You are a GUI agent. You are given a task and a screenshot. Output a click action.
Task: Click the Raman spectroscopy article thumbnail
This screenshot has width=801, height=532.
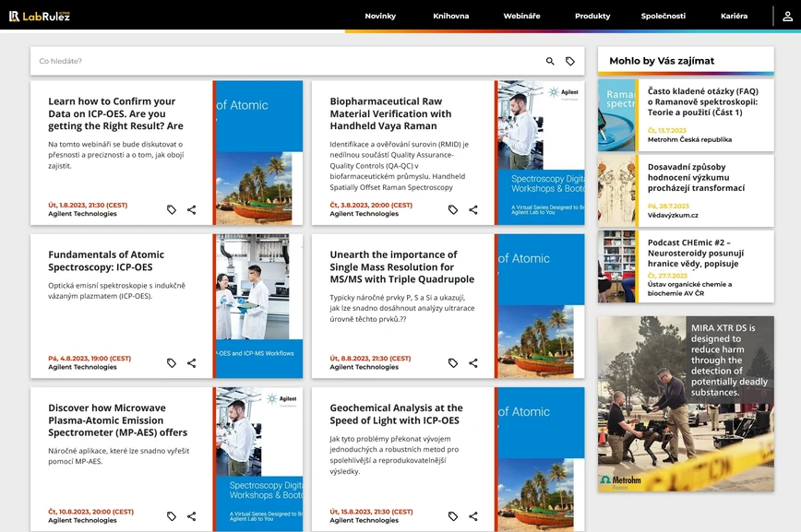[616, 115]
